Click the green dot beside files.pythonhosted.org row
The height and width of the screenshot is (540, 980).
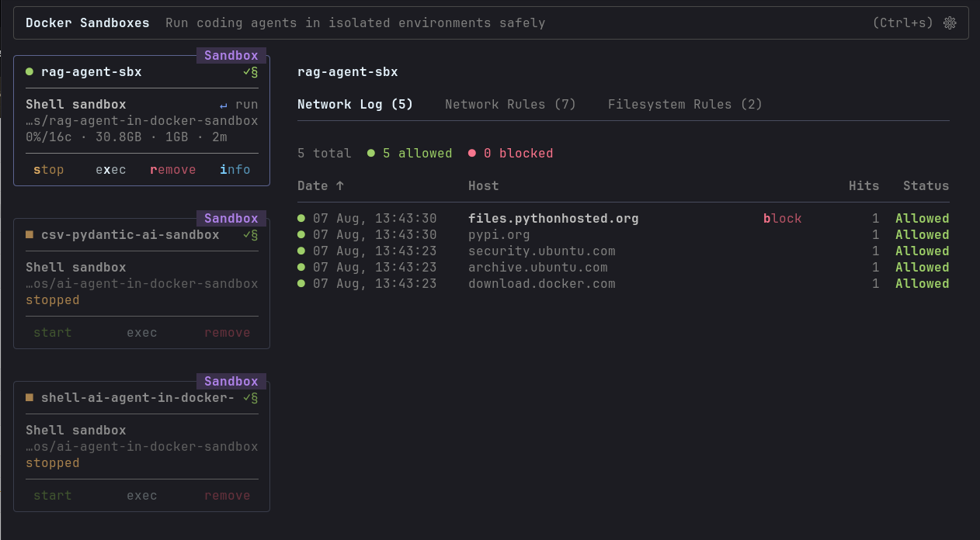(301, 219)
